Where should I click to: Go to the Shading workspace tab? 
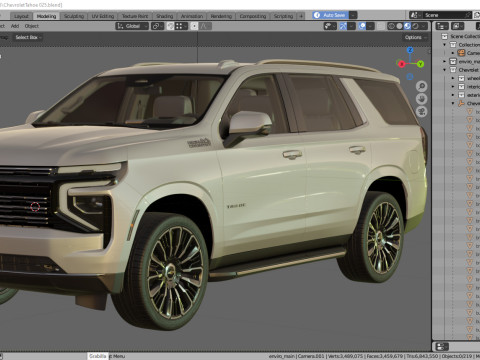point(165,16)
